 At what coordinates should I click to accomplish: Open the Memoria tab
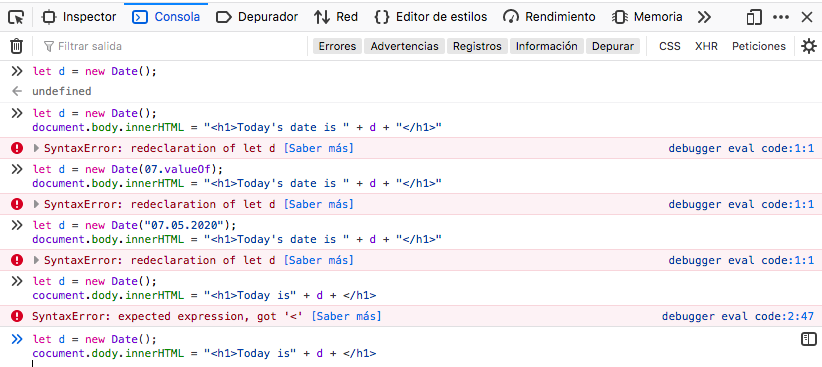tap(647, 17)
